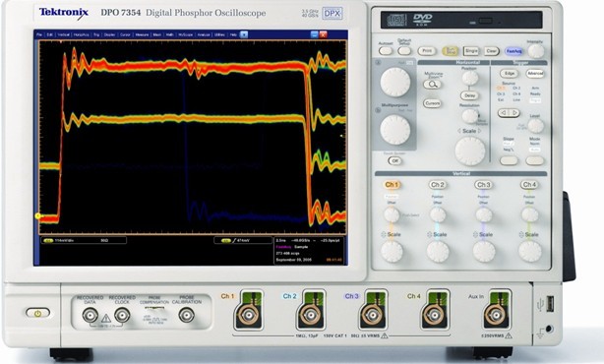Open the Vertical menu in menu bar

click(64, 34)
